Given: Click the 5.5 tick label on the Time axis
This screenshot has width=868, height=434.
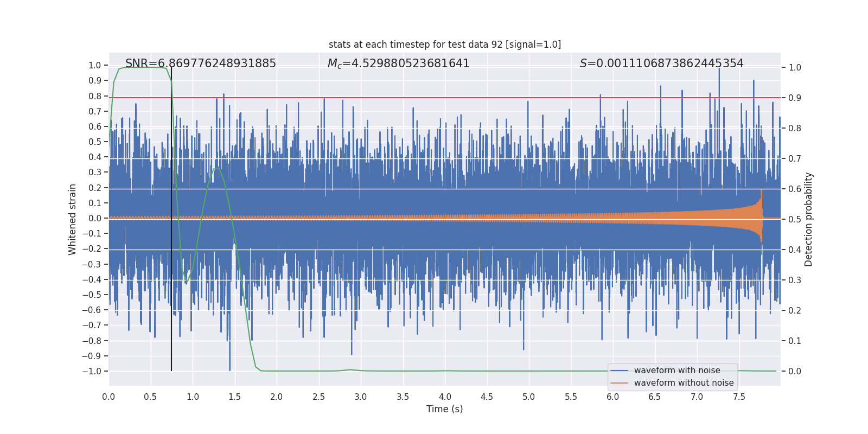Looking at the screenshot, I should pos(571,397).
